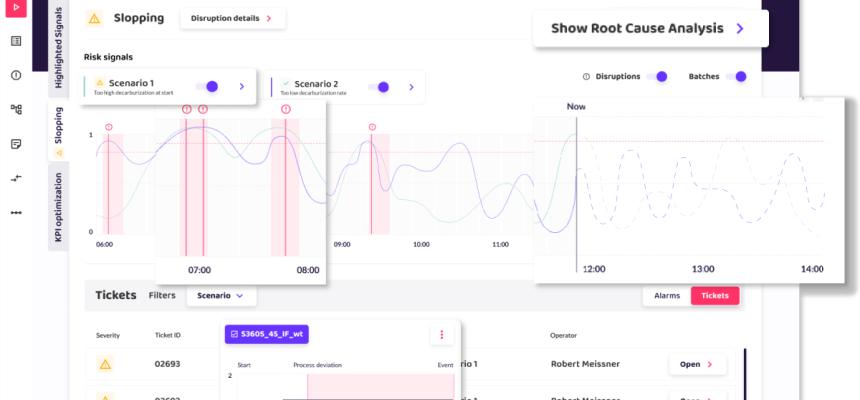Expand Scenario 1 details chevron

pyautogui.click(x=242, y=87)
